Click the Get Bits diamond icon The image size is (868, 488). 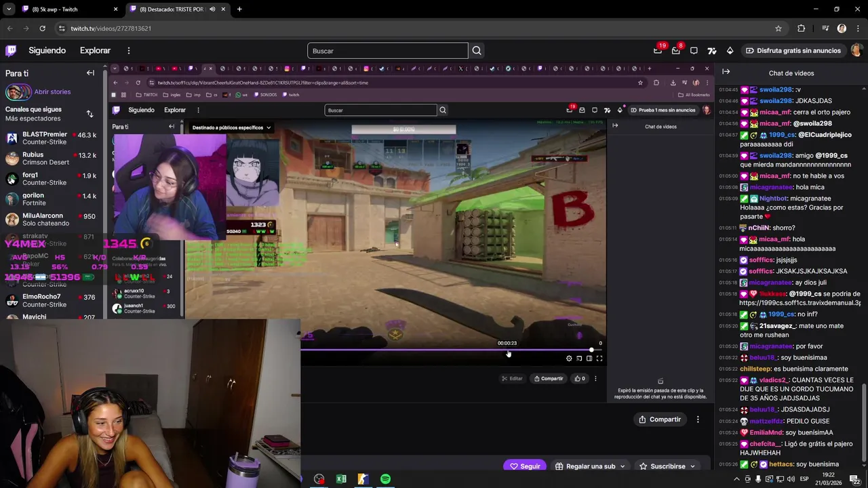(730, 51)
